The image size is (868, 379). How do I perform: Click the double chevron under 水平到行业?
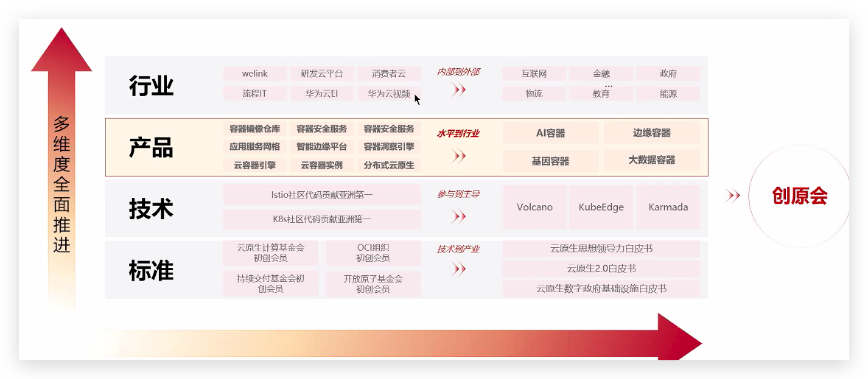458,156
